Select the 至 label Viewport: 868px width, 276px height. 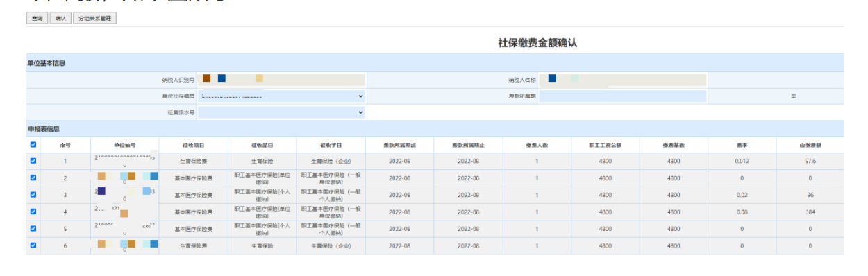793,96
